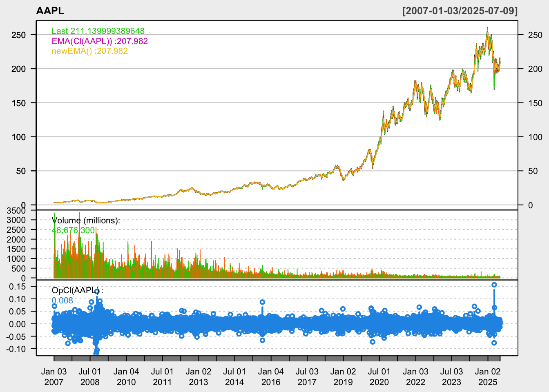Viewport: 549px width, 392px height.
Task: Click the highest OpCl data point near 0.15
Action: 494,285
